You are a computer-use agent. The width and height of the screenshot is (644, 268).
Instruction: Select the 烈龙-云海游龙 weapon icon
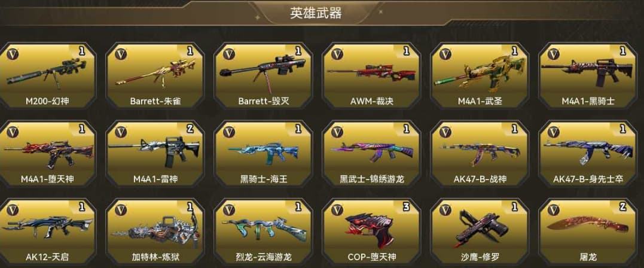264,230
